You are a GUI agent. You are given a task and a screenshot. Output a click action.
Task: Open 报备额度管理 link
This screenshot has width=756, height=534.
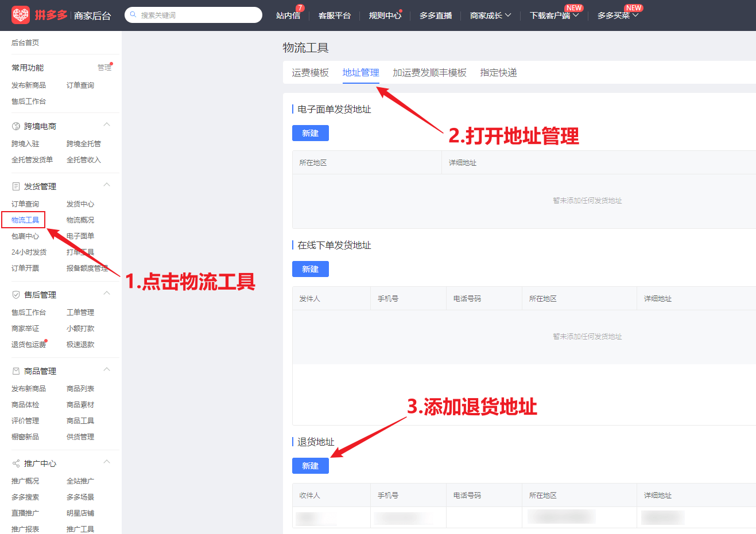87,268
